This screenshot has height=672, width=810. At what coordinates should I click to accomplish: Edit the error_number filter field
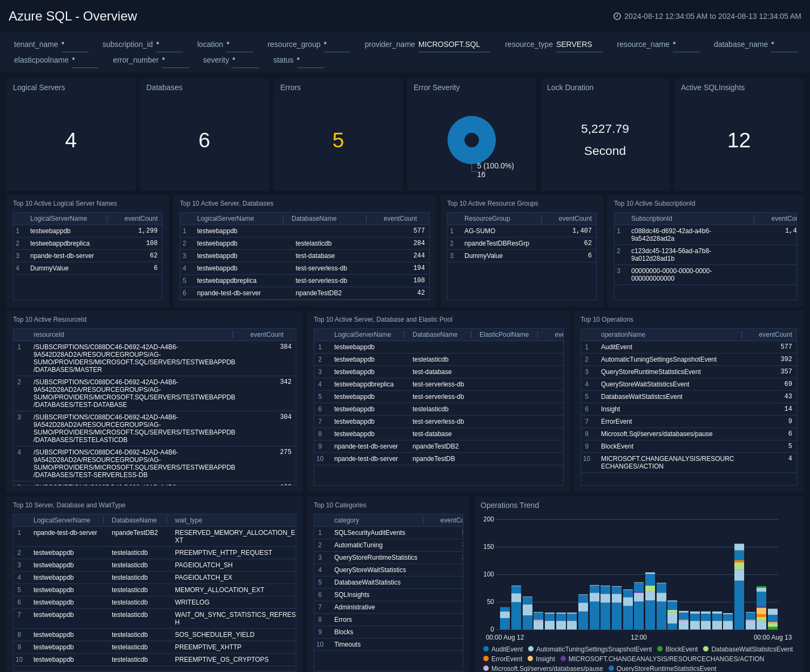pos(175,60)
